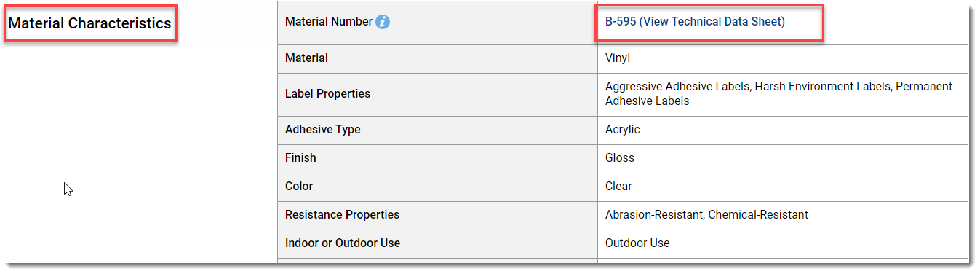This screenshot has height=274, width=980.
Task: Click the Indoor or Outdoor Use label
Action: 343,243
